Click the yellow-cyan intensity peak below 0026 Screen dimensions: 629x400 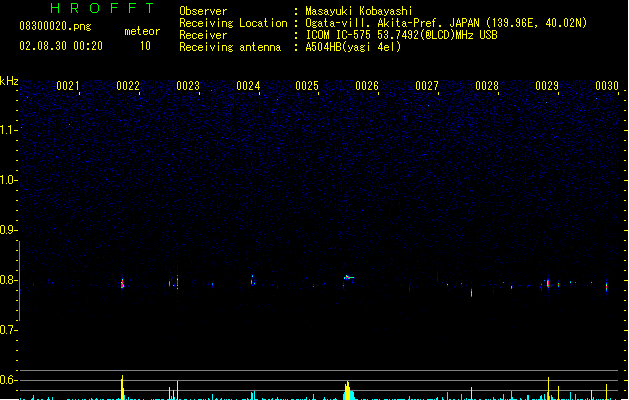pos(348,390)
